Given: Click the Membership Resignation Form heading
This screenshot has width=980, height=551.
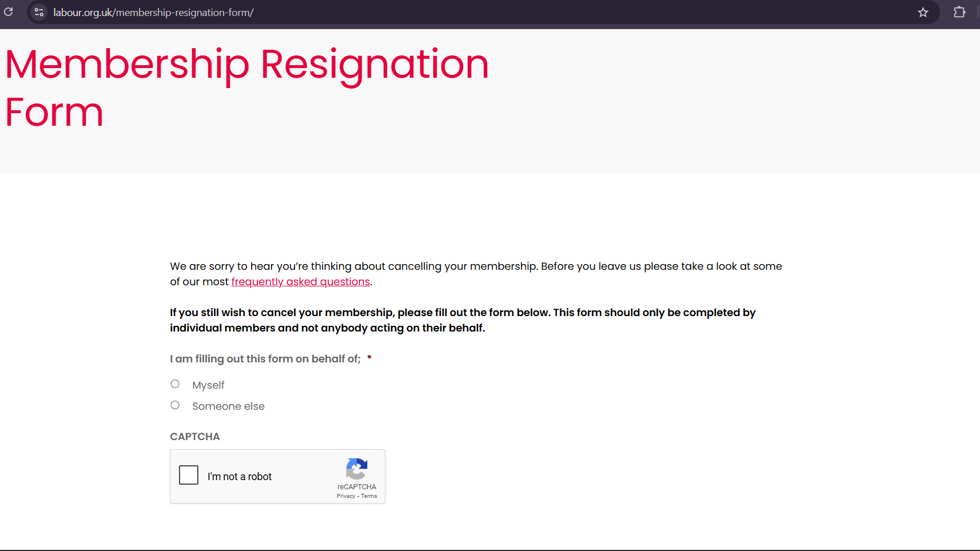Looking at the screenshot, I should (x=247, y=87).
